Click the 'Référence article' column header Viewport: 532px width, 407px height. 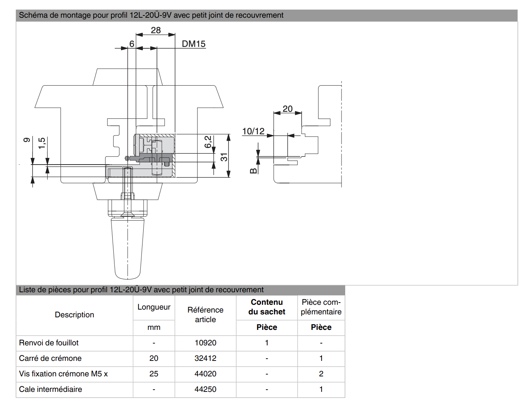pyautogui.click(x=205, y=315)
